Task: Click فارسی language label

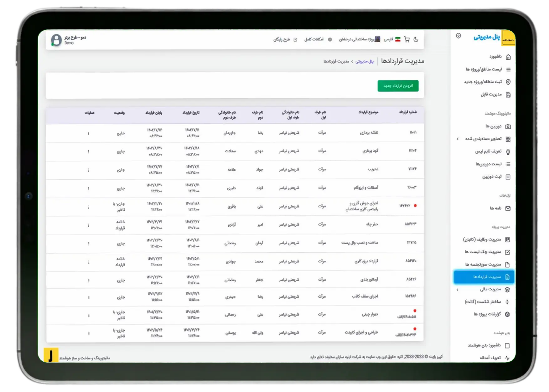Action: click(x=388, y=39)
